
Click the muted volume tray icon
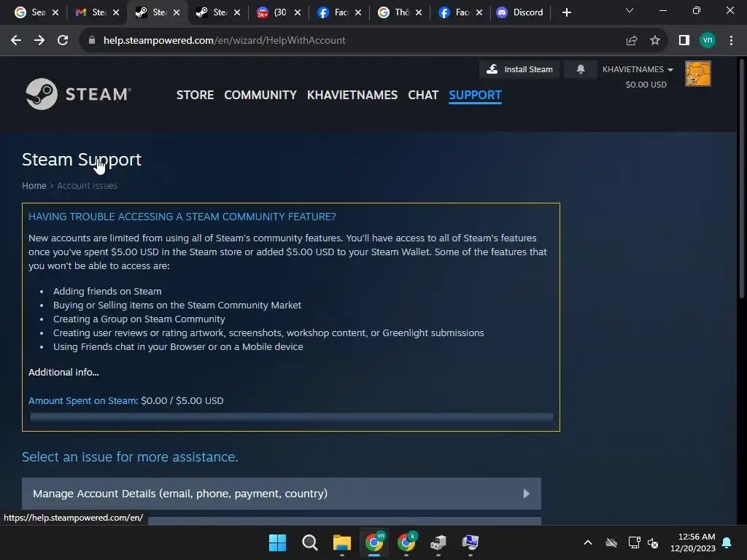pos(653,542)
